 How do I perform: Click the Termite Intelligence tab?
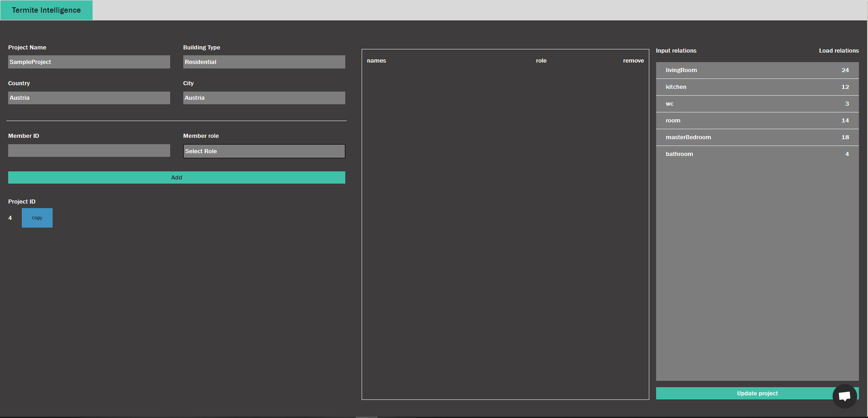(46, 10)
